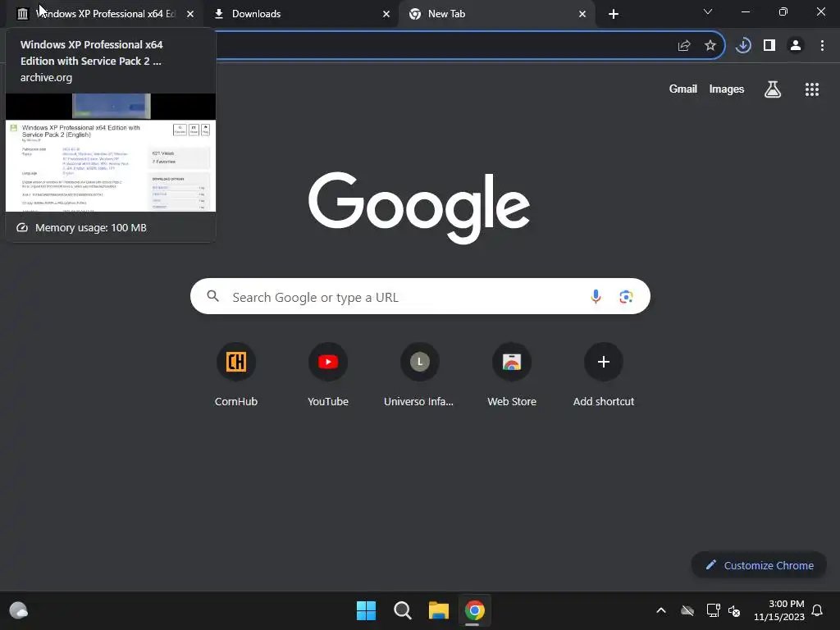Screen dimensions: 840x630
Task: Close the Downloads tab
Action: 386,14
